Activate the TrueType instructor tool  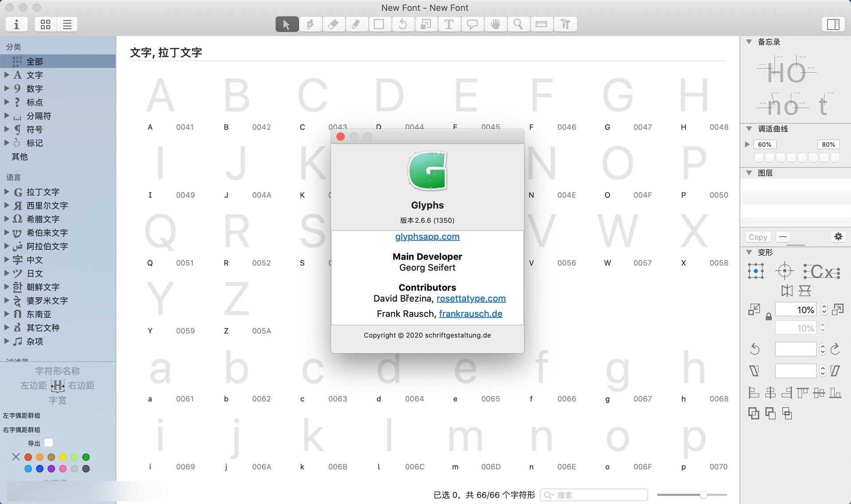coord(566,24)
